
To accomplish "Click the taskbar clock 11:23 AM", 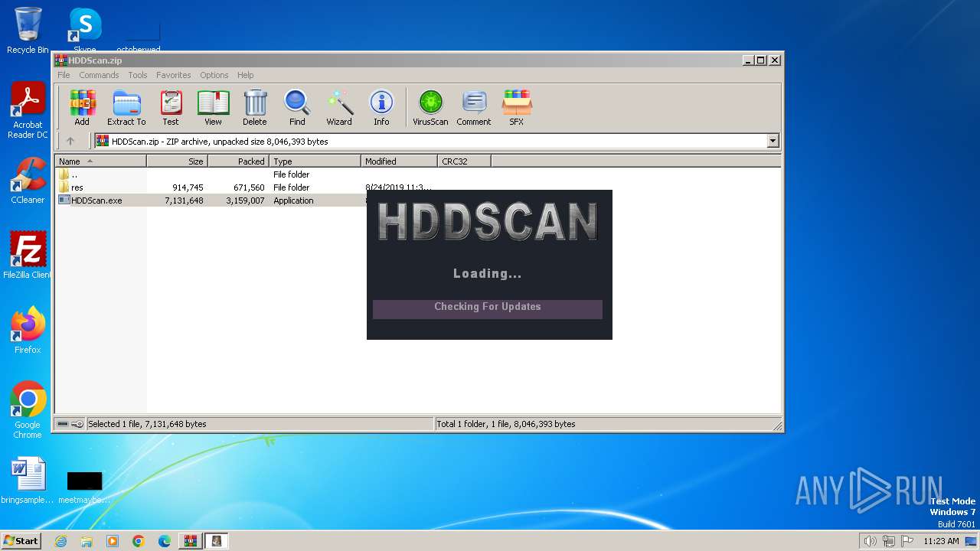I will click(x=941, y=541).
